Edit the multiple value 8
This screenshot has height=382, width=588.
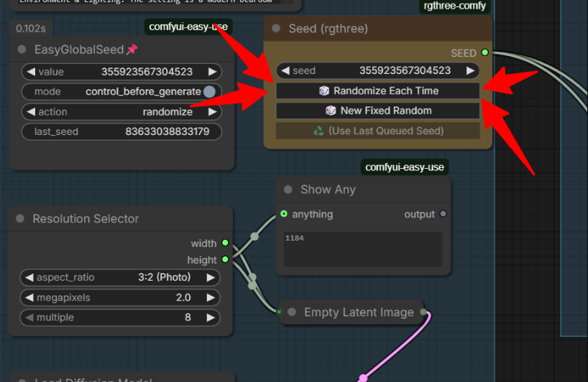(x=188, y=317)
